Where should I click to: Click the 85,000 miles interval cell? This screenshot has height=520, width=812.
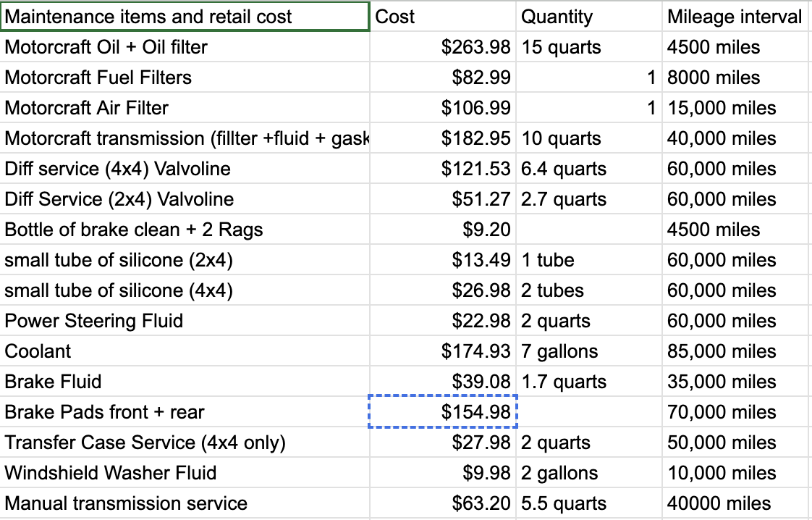click(x=737, y=351)
